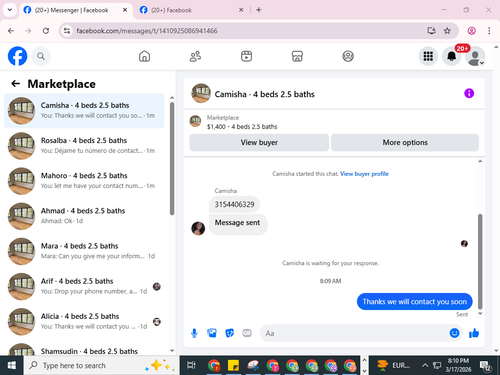Viewport: 500px width, 375px height.
Task: Open the Friends icon in top navigation
Action: (x=195, y=56)
